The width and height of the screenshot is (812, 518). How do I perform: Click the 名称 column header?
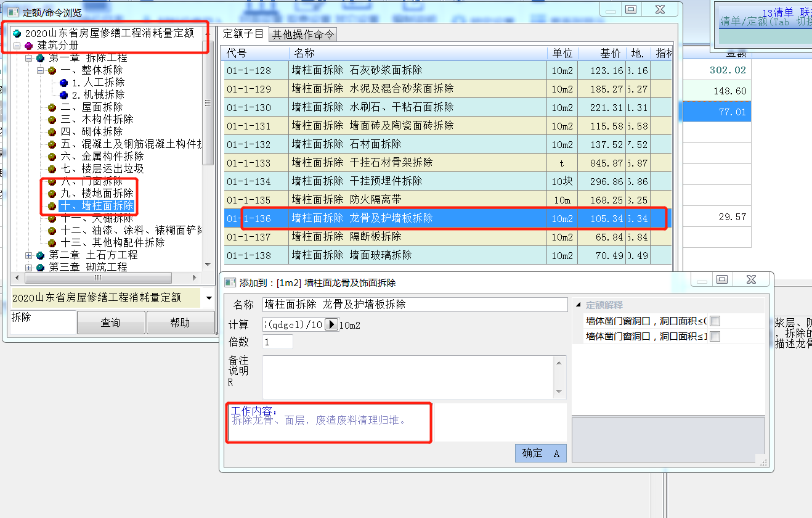[x=418, y=53]
